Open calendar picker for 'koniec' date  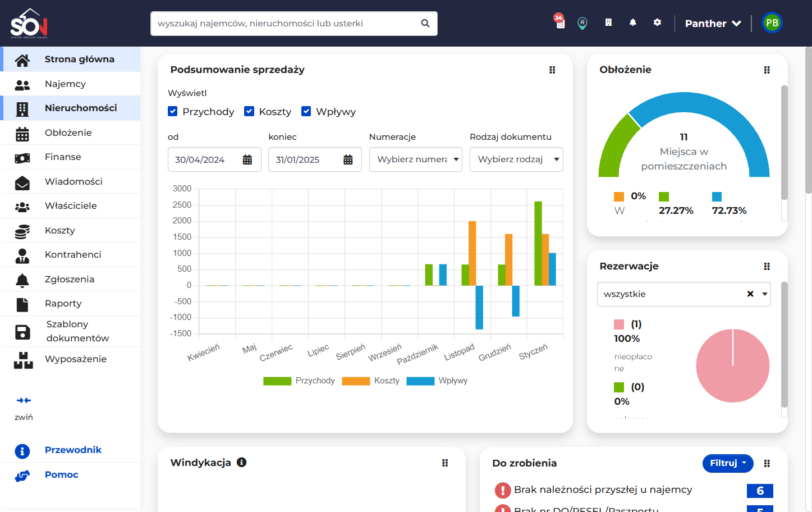click(x=348, y=160)
